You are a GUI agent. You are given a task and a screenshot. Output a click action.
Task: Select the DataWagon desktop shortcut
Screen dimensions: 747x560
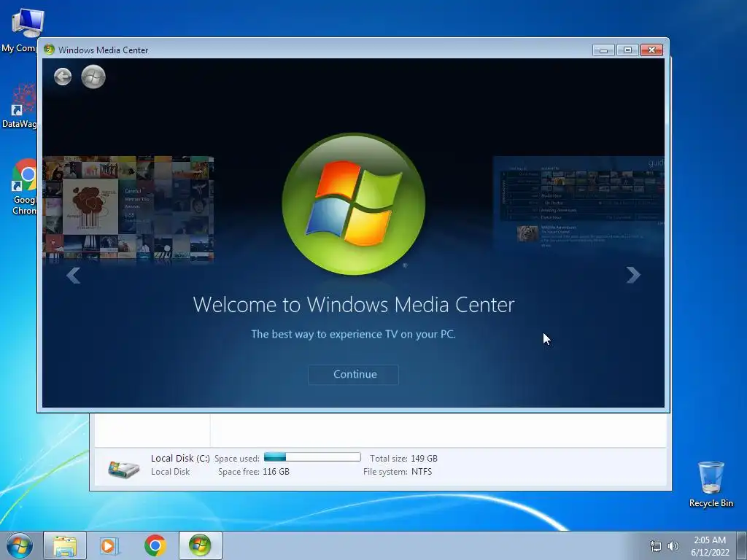(20, 106)
